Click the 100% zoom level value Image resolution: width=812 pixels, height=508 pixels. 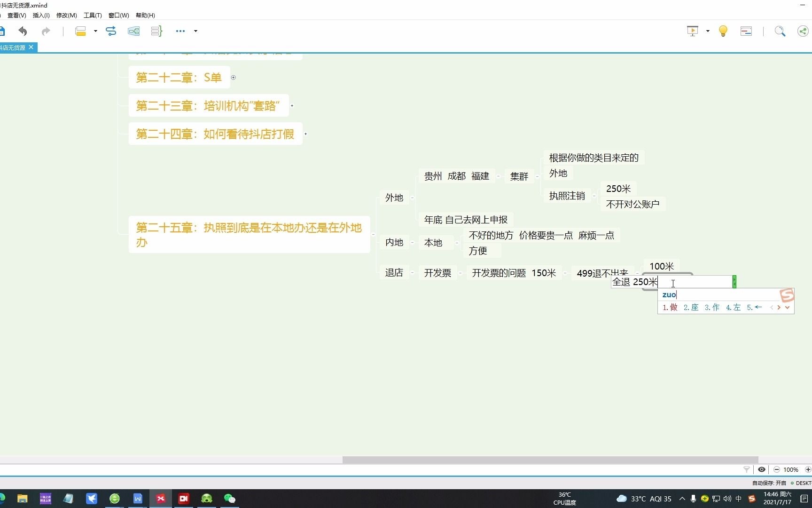(791, 469)
